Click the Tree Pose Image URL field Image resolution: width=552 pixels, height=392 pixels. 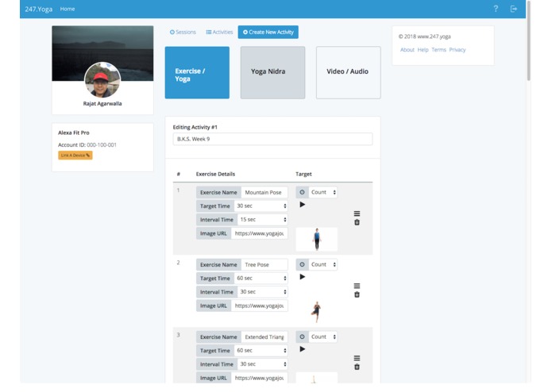tap(260, 306)
